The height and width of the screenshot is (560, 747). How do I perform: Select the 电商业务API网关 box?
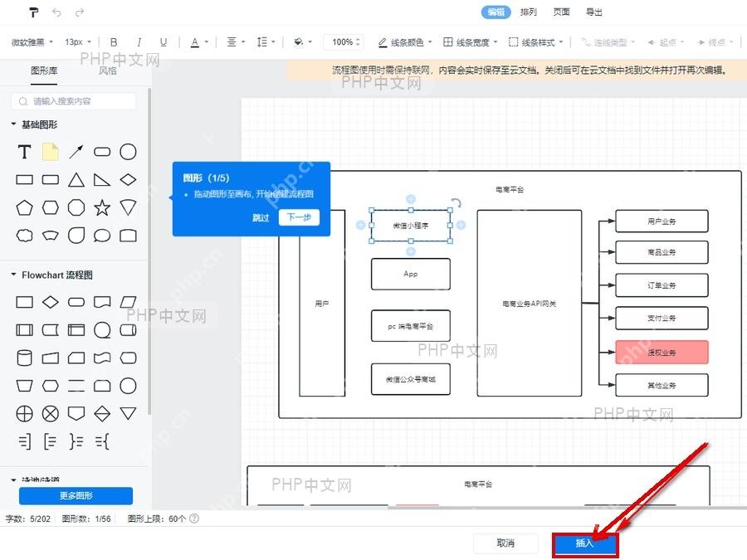(x=530, y=303)
